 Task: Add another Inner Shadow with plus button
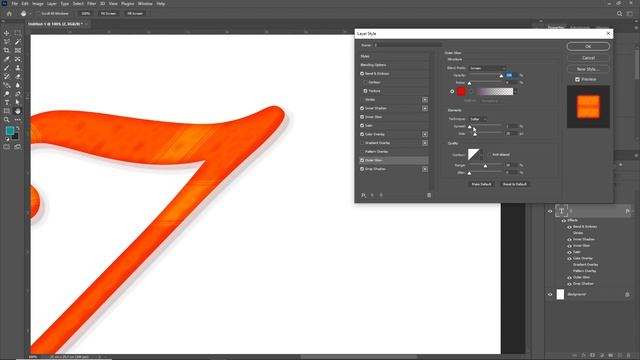425,108
